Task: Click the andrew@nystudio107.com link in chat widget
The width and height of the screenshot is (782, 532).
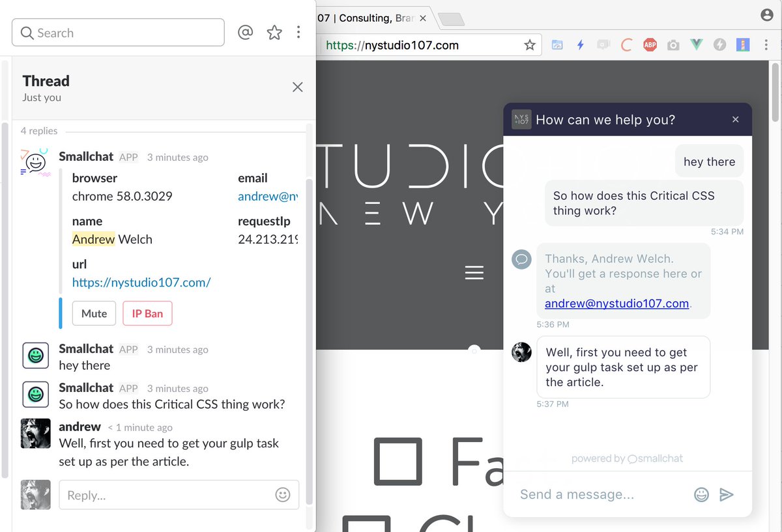Action: [x=617, y=303]
